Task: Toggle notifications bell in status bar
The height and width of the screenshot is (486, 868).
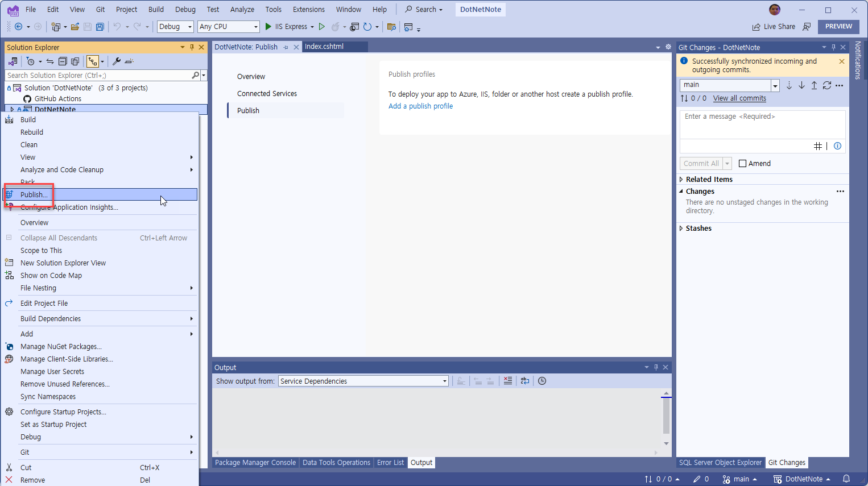Action: coord(847,479)
